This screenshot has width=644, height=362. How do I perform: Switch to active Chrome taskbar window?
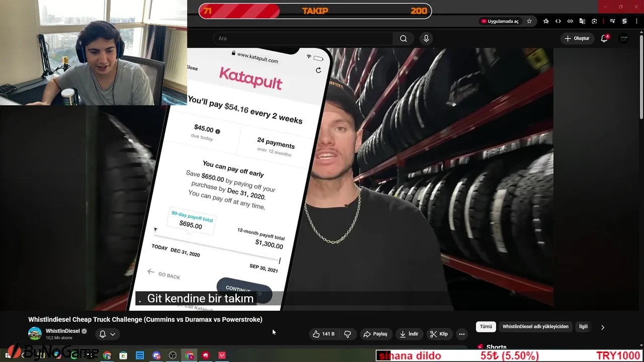(x=190, y=355)
